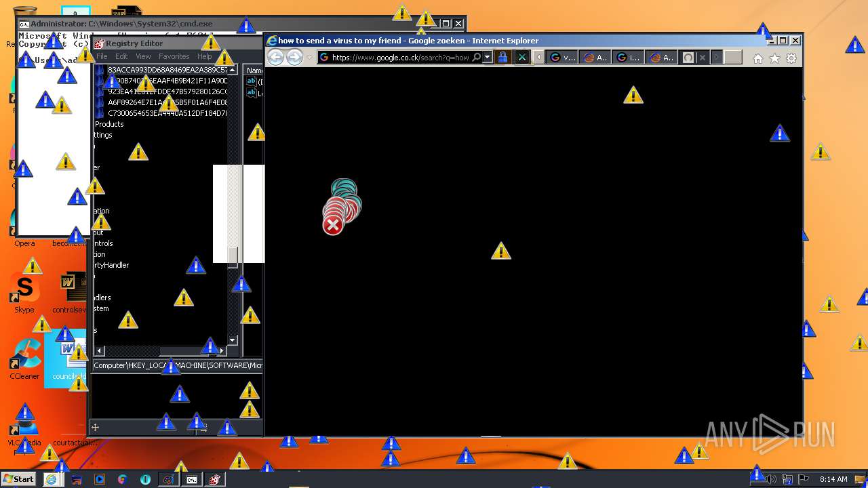Open the File menu in Registry Editor
868x488 pixels.
[102, 56]
